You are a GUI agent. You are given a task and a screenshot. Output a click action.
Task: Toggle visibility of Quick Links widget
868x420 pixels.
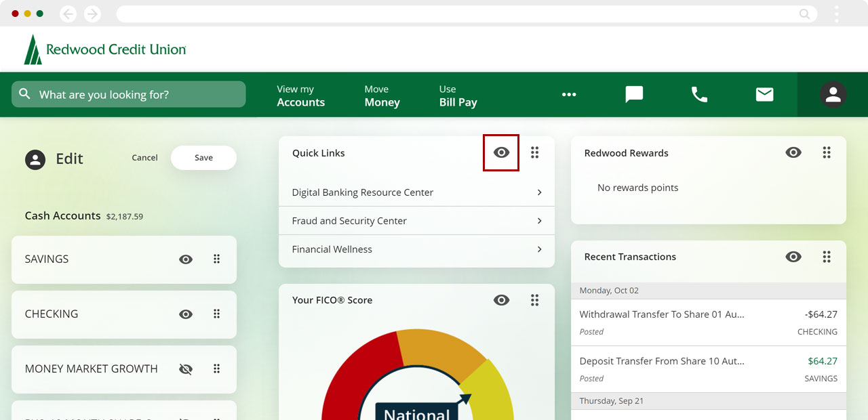501,152
